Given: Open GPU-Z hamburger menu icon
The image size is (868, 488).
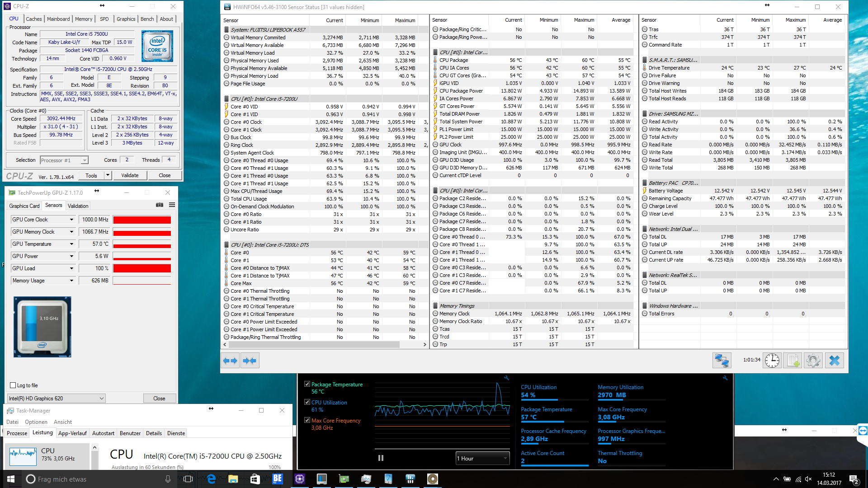Looking at the screenshot, I should [172, 205].
